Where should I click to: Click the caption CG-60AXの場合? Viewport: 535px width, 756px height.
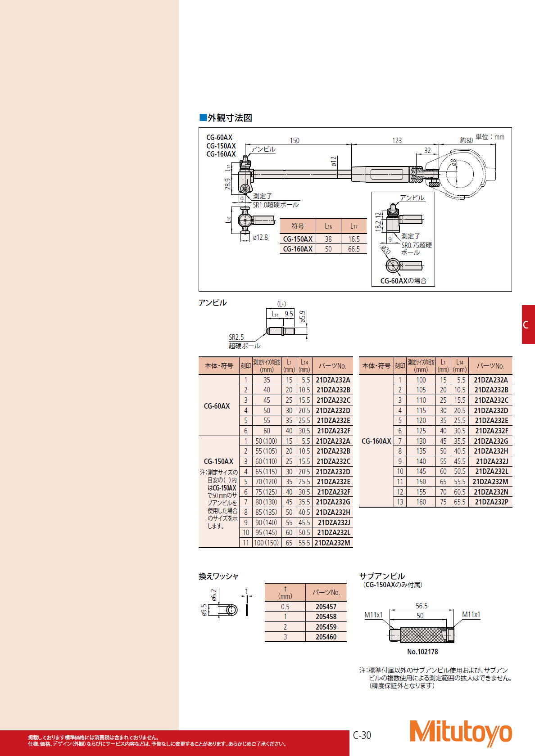tap(403, 281)
